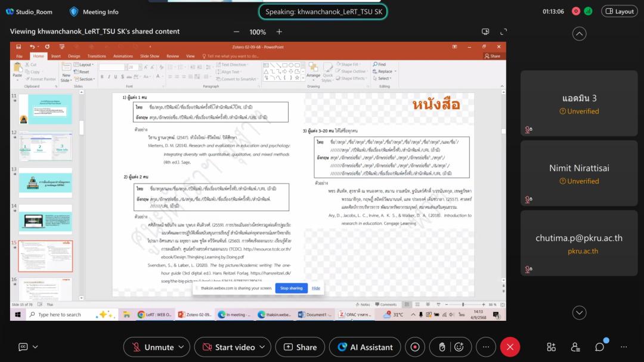This screenshot has width=644, height=362.
Task: Open the apps icon
Action: point(552,347)
